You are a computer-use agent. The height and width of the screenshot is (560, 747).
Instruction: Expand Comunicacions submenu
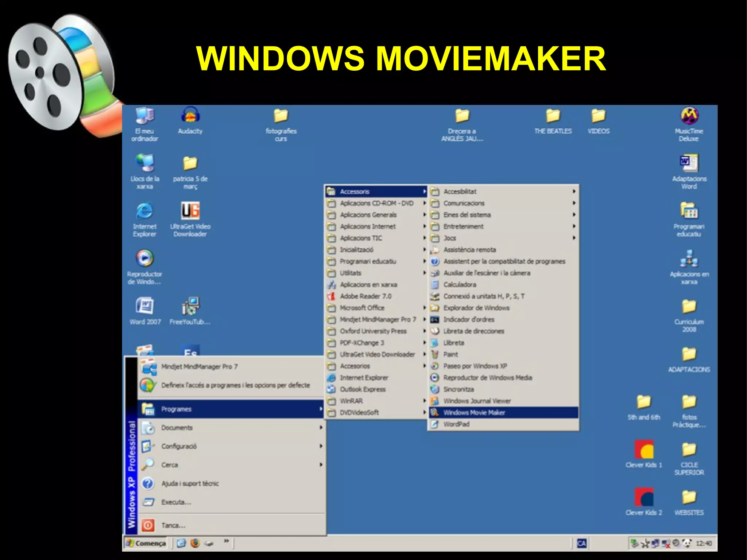click(503, 203)
